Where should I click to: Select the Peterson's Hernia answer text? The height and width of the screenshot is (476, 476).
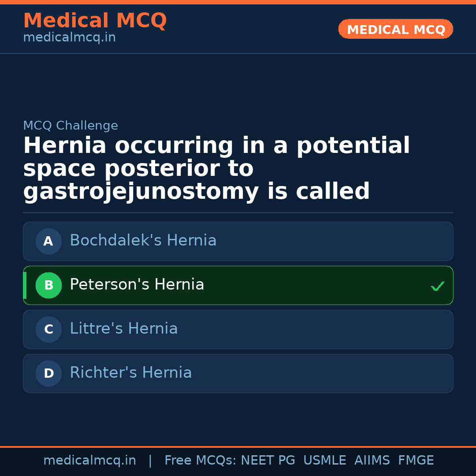click(137, 285)
